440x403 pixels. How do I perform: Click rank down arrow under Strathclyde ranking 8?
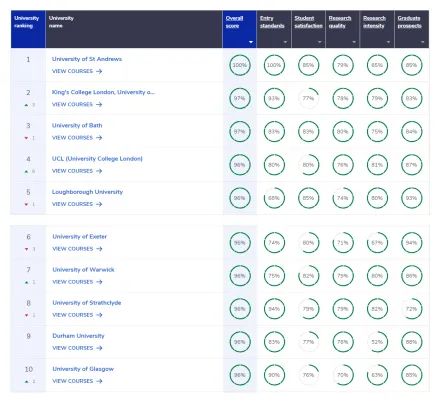click(27, 315)
